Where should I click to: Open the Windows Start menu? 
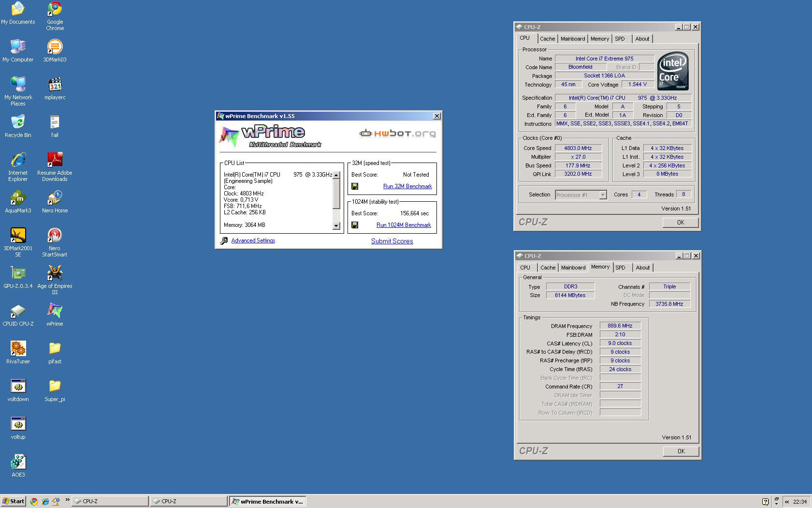tap(13, 501)
